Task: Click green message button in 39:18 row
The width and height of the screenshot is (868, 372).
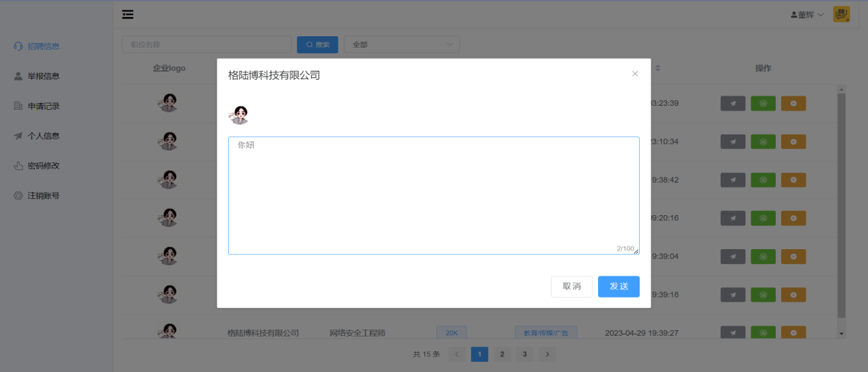Action: 763,294
